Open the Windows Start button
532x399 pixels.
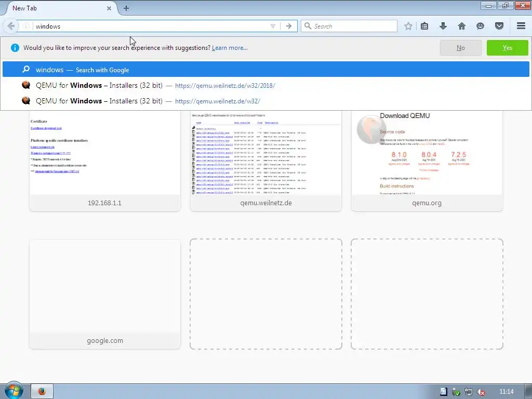14,391
